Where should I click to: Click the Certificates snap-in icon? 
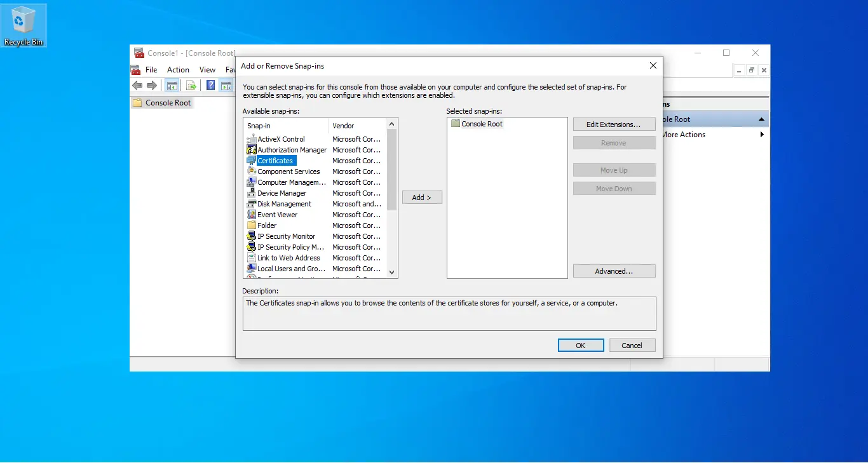(252, 161)
